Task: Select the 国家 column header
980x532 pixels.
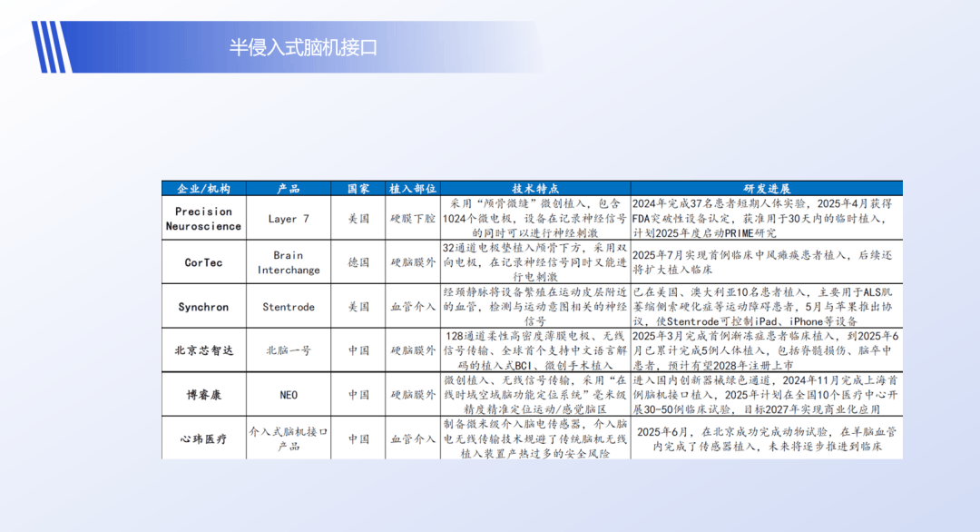Action: click(x=358, y=188)
